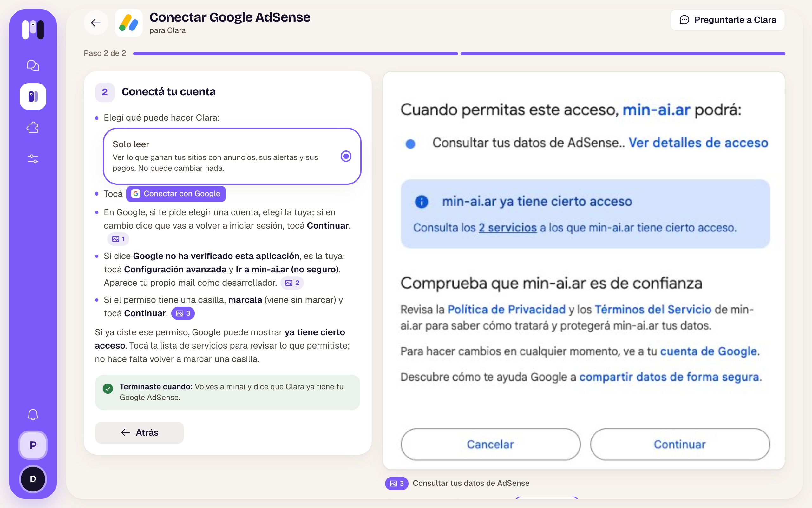Click the Atrás button

pos(139,432)
